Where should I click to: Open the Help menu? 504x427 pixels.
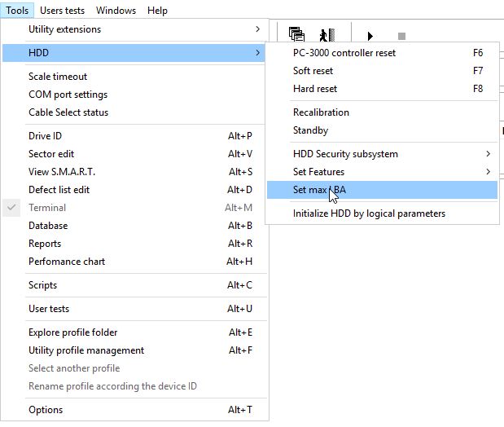pyautogui.click(x=157, y=11)
